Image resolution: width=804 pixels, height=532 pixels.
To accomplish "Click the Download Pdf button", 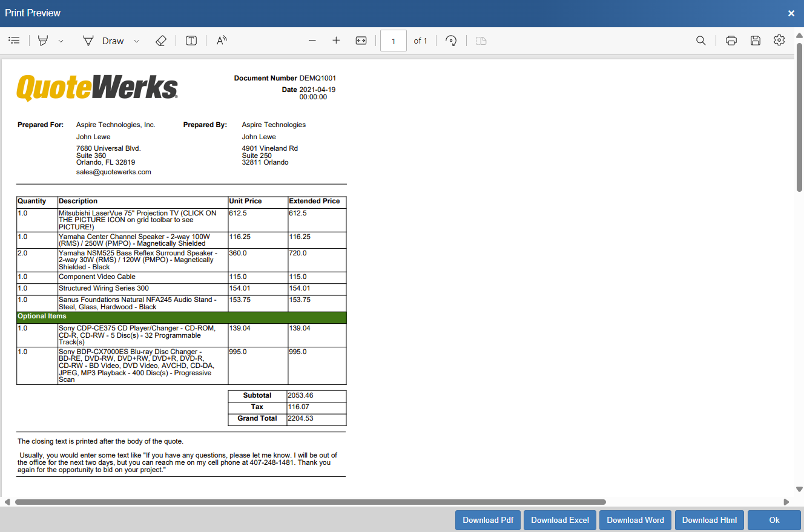I will tap(488, 520).
